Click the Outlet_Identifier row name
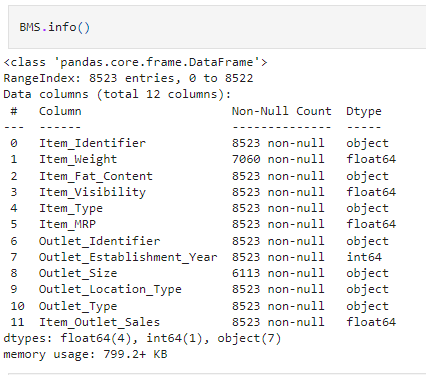Image resolution: width=426 pixels, height=375 pixels. pos(99,241)
